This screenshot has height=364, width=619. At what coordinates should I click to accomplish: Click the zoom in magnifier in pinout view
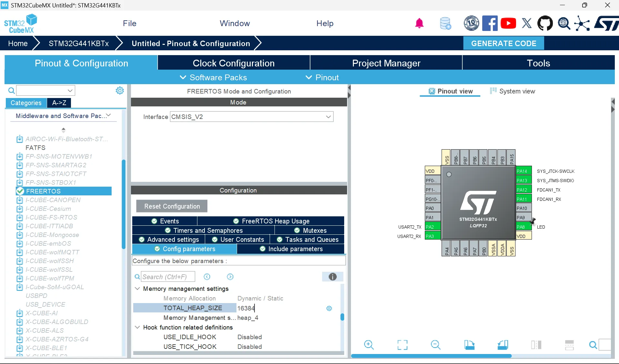coord(369,345)
